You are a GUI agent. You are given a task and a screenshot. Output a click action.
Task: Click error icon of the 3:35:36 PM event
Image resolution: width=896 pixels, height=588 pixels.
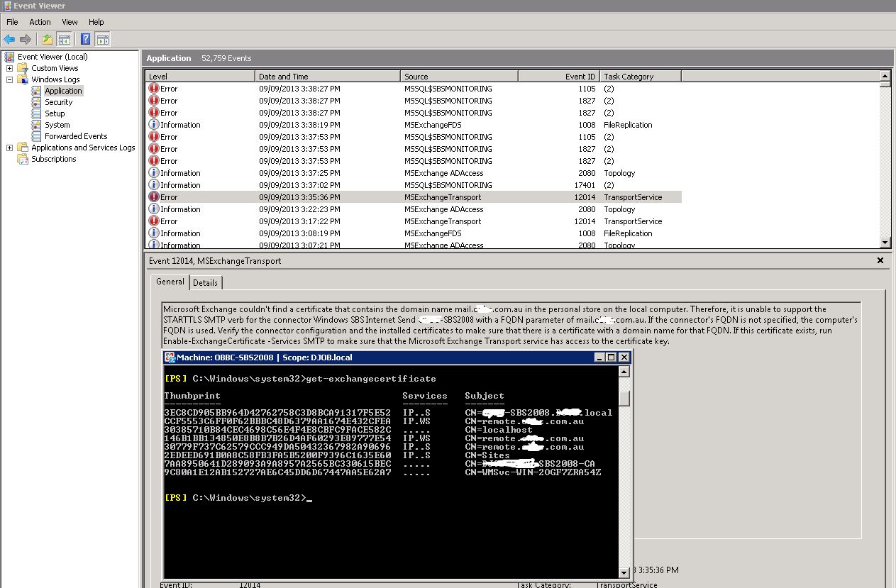coord(154,197)
